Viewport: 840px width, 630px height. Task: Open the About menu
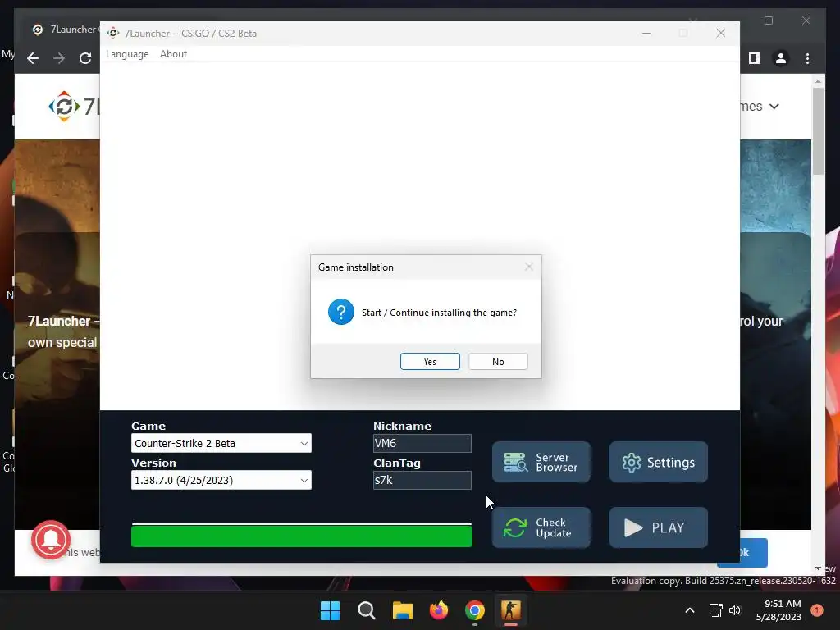tap(174, 54)
